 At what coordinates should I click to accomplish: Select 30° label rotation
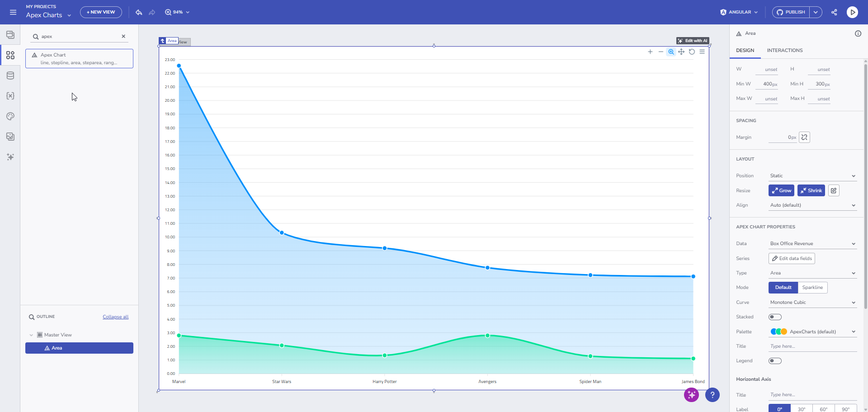click(802, 408)
